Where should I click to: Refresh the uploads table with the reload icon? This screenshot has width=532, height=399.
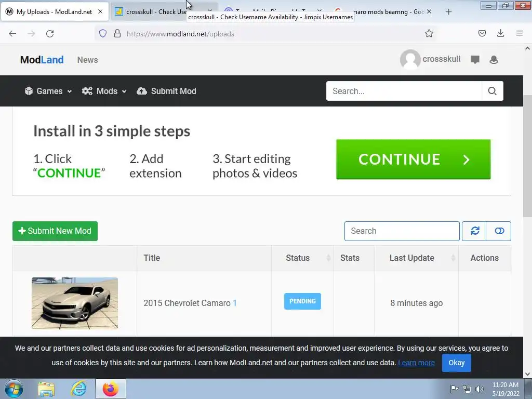click(x=474, y=231)
